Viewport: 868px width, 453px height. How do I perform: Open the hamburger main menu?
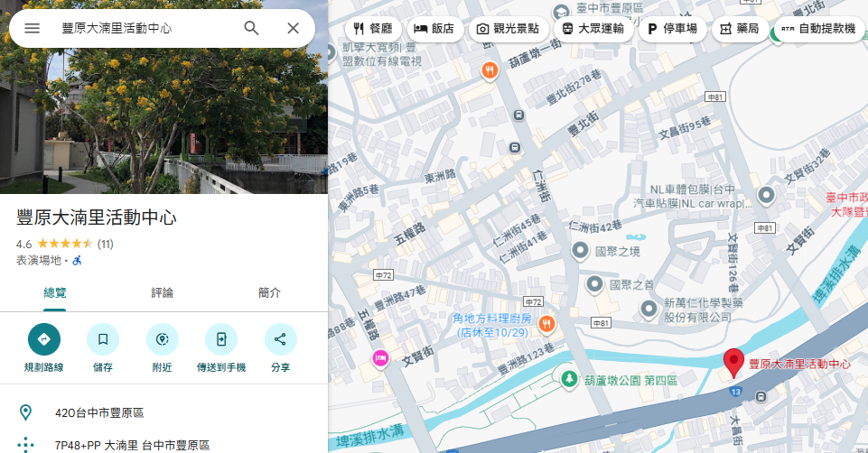pyautogui.click(x=33, y=28)
